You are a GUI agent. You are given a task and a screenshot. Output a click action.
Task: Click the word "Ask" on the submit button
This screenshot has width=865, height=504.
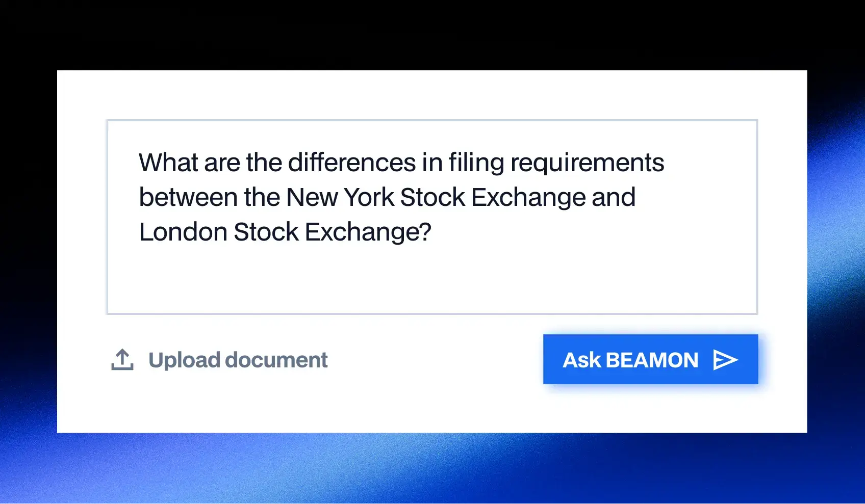(582, 360)
